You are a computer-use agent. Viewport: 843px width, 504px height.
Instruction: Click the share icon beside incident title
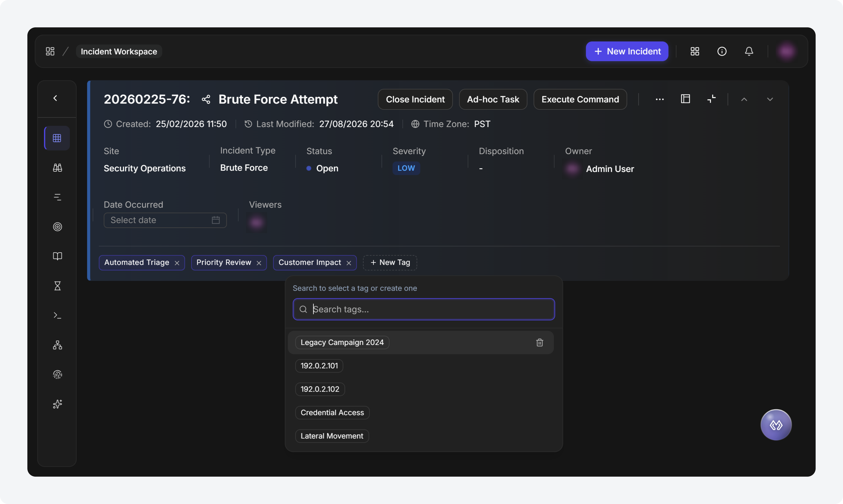[x=206, y=99]
